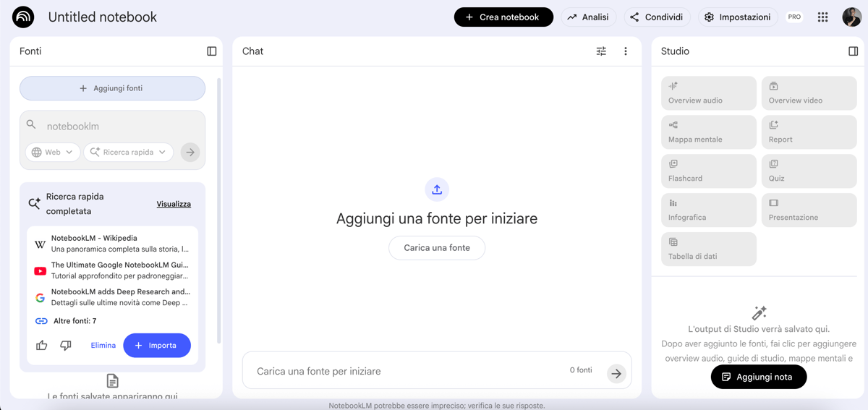
Task: Expand the Ricerca rapida dropdown
Action: (x=128, y=153)
